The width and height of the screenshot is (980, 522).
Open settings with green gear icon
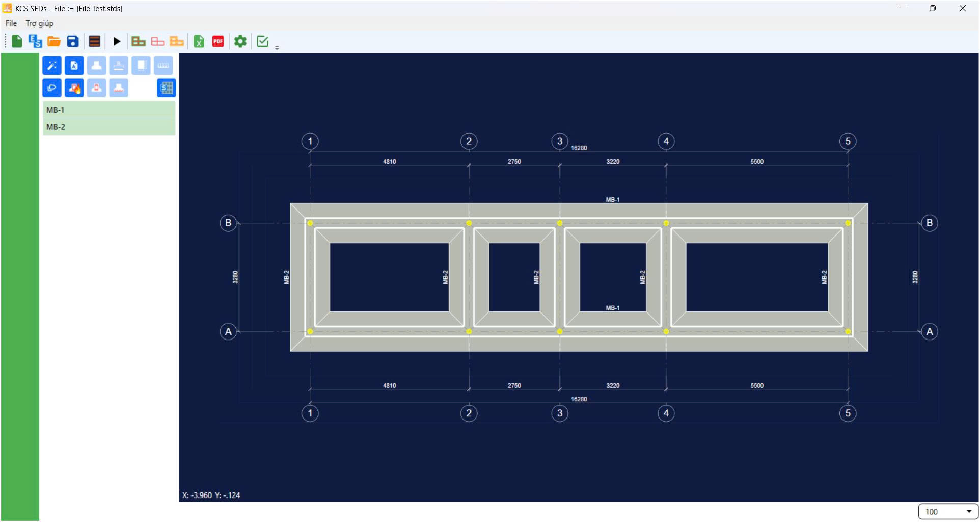pos(240,41)
